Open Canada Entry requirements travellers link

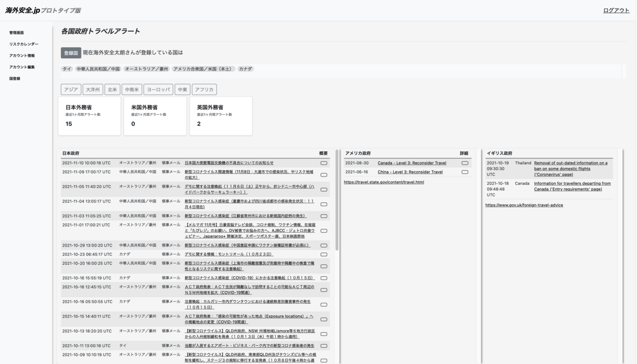[x=572, y=187]
